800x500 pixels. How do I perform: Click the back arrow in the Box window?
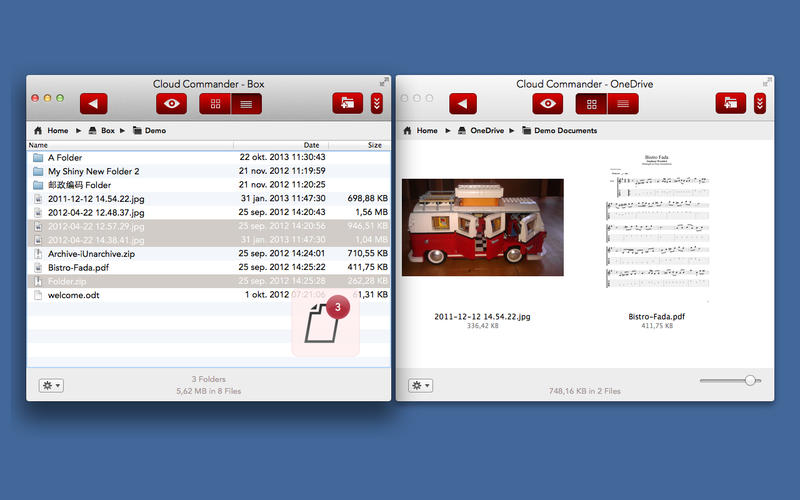coord(93,103)
